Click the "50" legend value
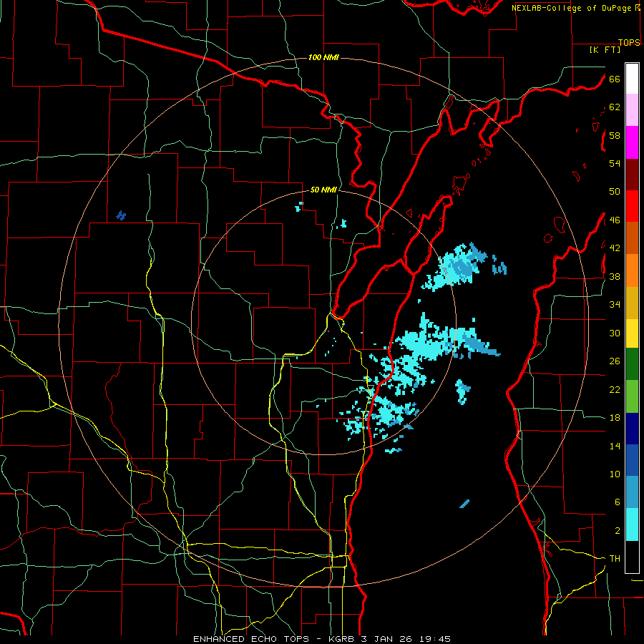644x644 pixels. coord(615,192)
